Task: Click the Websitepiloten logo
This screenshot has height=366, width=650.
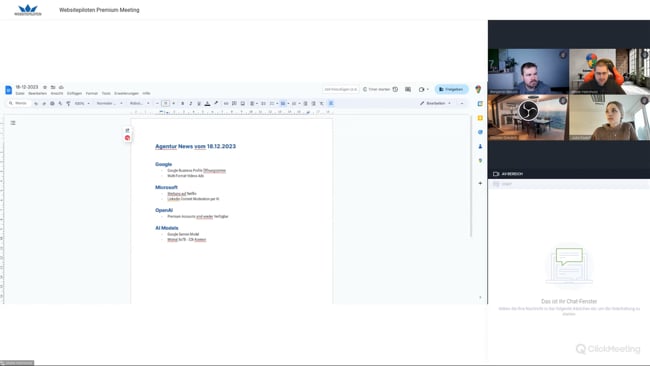Action: tap(28, 10)
